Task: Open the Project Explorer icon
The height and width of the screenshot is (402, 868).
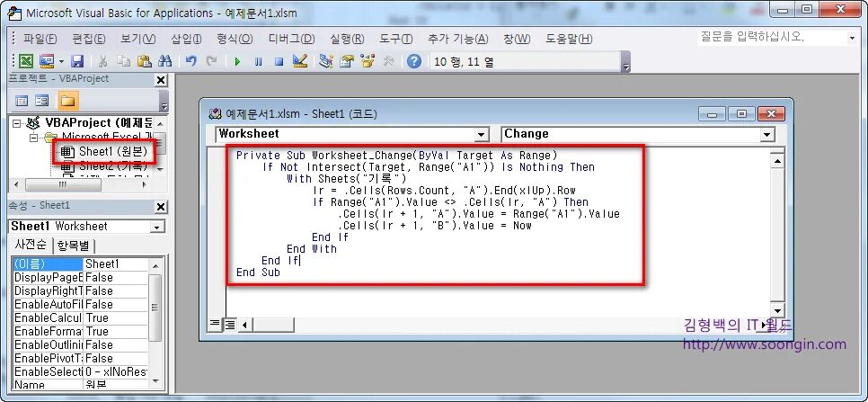Action: click(x=326, y=61)
